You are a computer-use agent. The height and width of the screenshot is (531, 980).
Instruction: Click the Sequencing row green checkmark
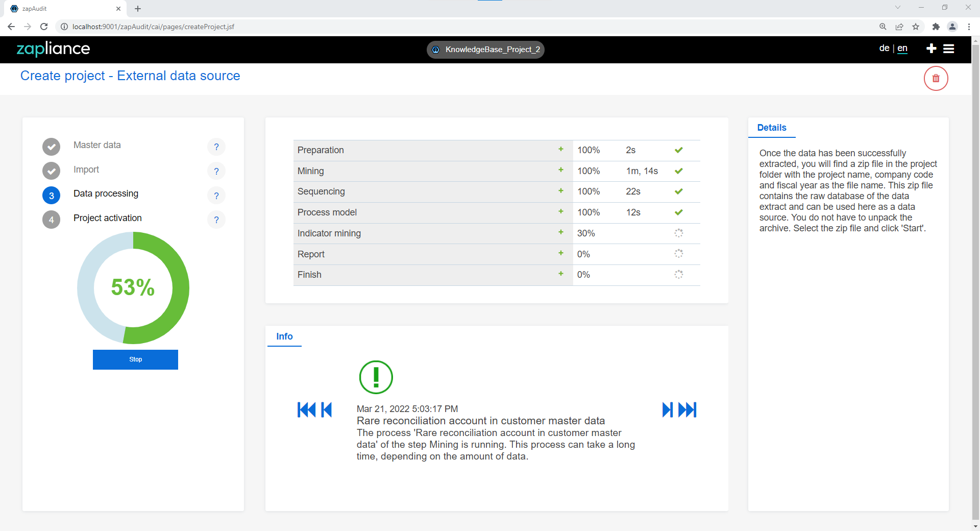click(x=679, y=191)
